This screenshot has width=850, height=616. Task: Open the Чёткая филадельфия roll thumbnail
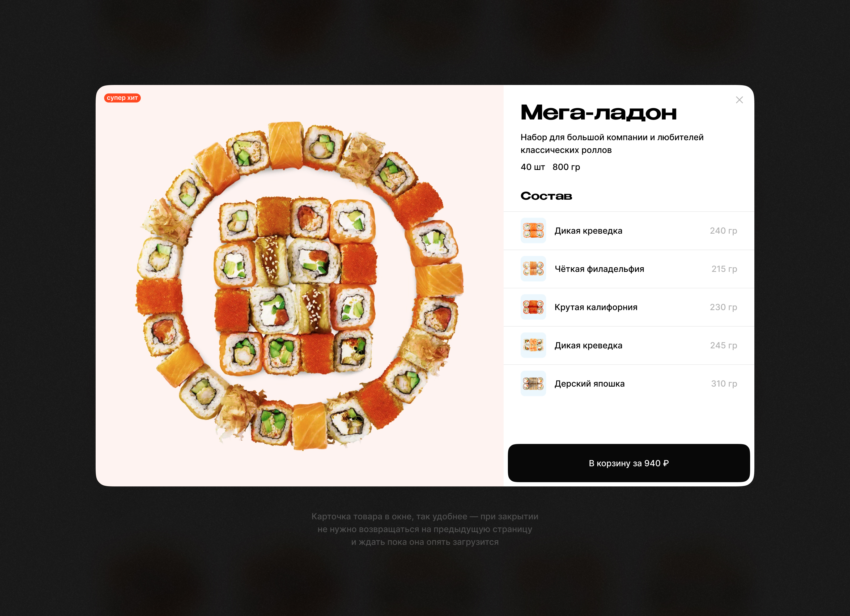(533, 269)
